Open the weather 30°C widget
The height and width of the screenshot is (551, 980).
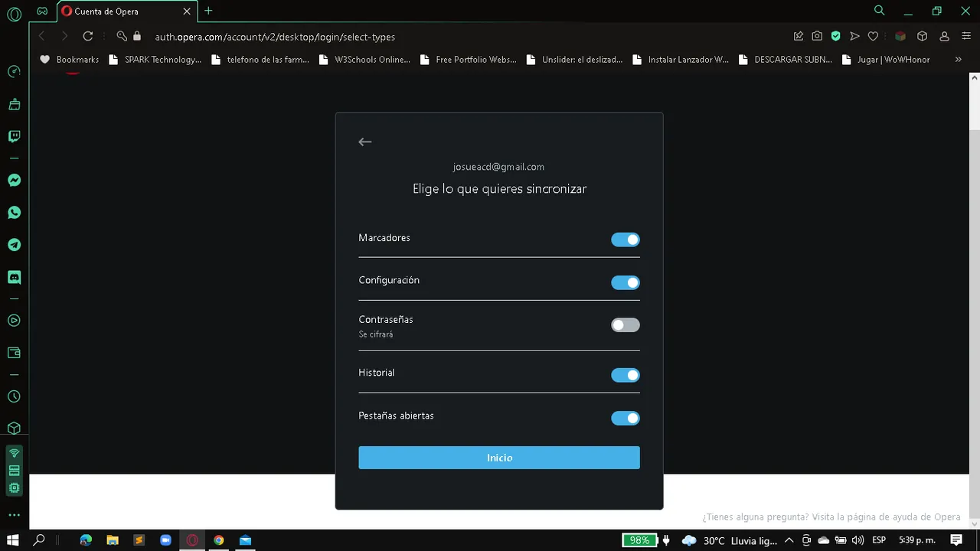(x=729, y=540)
